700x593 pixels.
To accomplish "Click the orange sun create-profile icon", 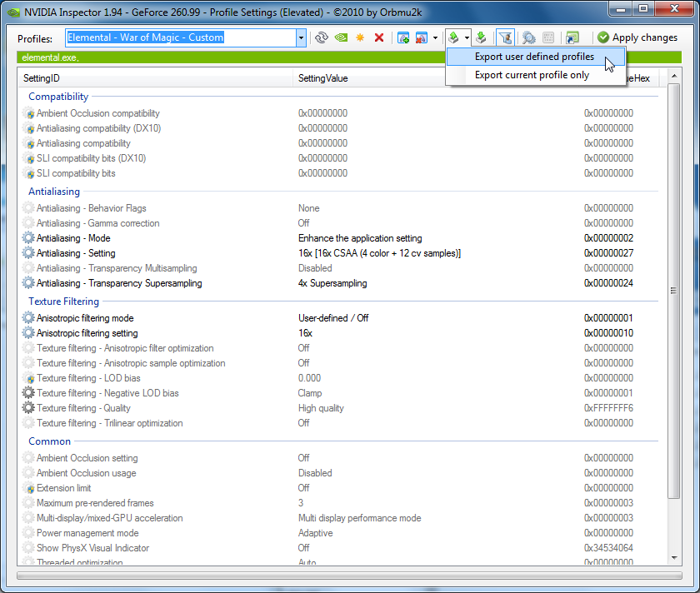I will (360, 37).
